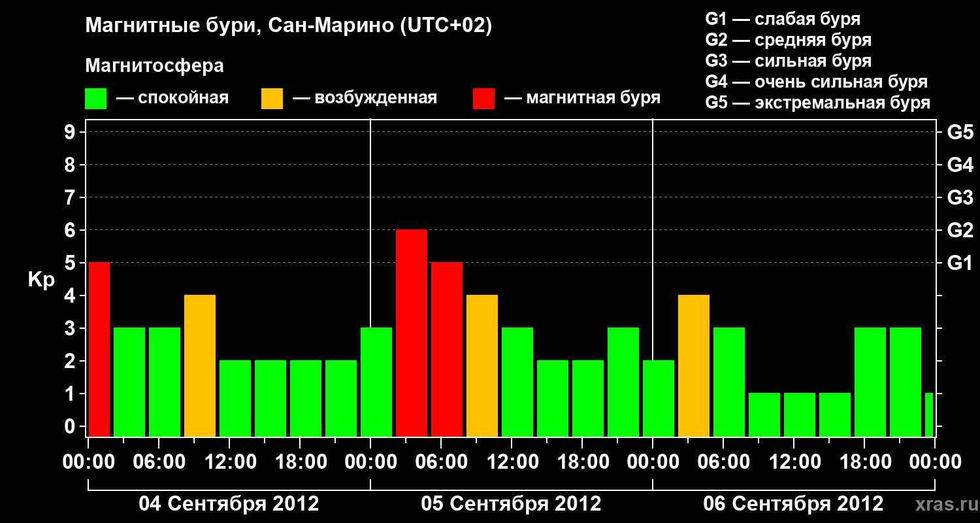Click the Магнитосфера heading
The height and width of the screenshot is (523, 980).
(x=154, y=66)
